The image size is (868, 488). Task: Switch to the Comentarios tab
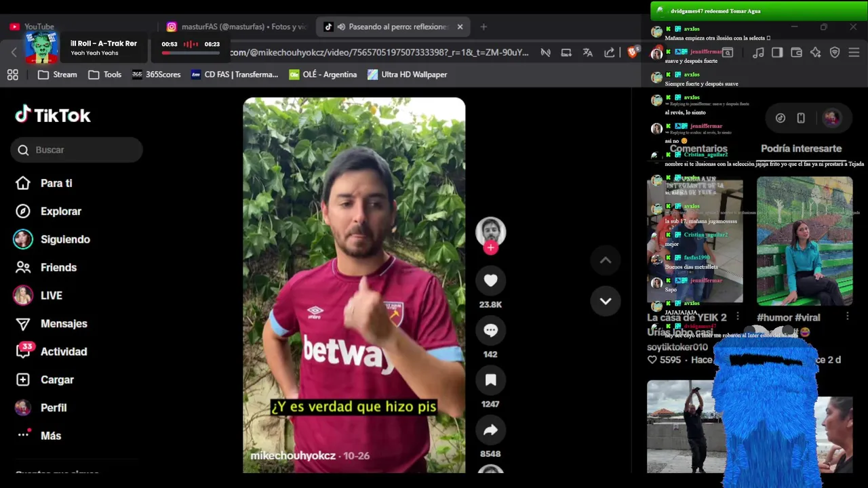pos(698,148)
